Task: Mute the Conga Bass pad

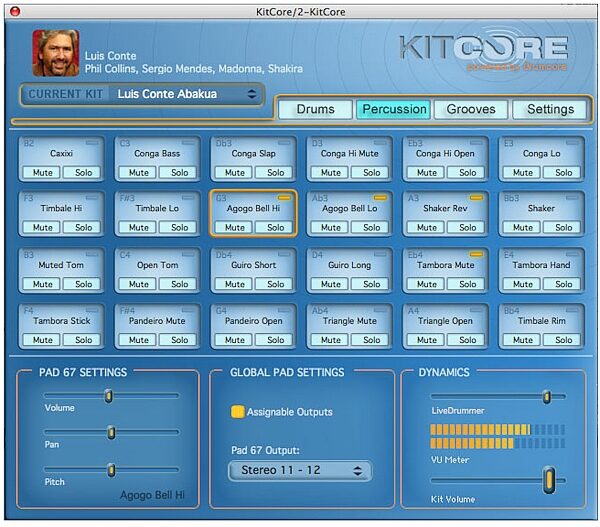Action: tap(138, 173)
